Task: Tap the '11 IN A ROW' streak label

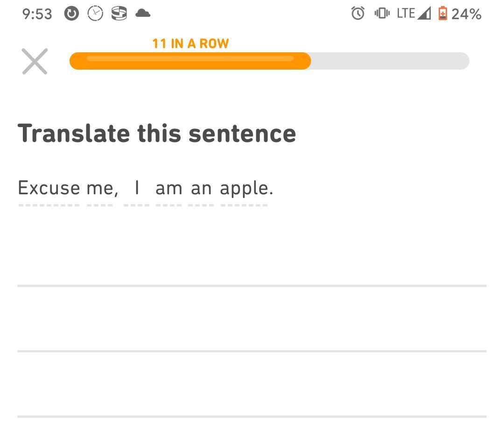Action: click(x=190, y=43)
